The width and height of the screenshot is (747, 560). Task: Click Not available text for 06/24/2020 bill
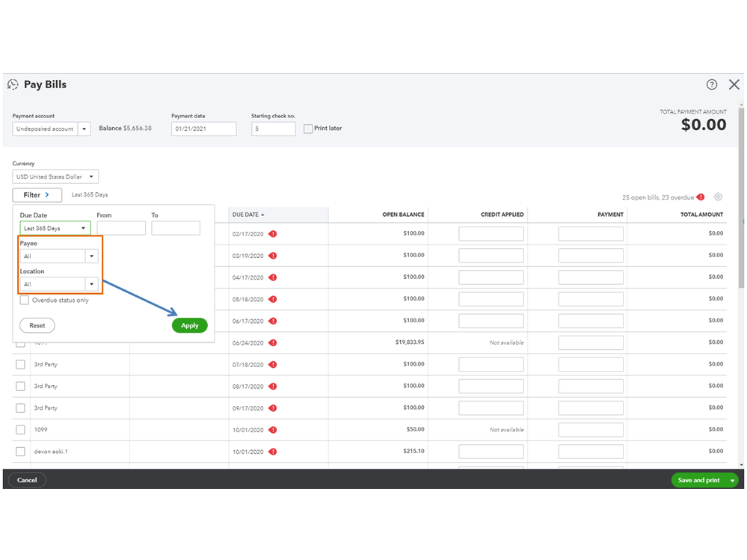tap(506, 343)
